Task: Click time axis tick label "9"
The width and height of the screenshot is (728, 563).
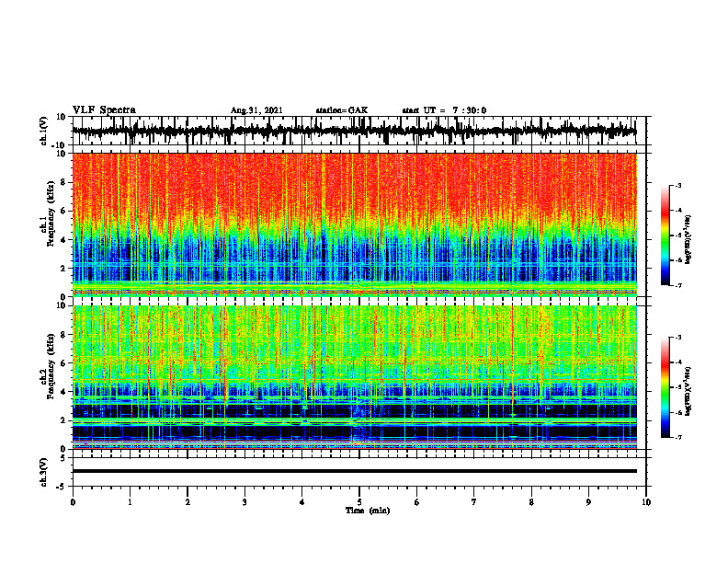Action: [588, 502]
